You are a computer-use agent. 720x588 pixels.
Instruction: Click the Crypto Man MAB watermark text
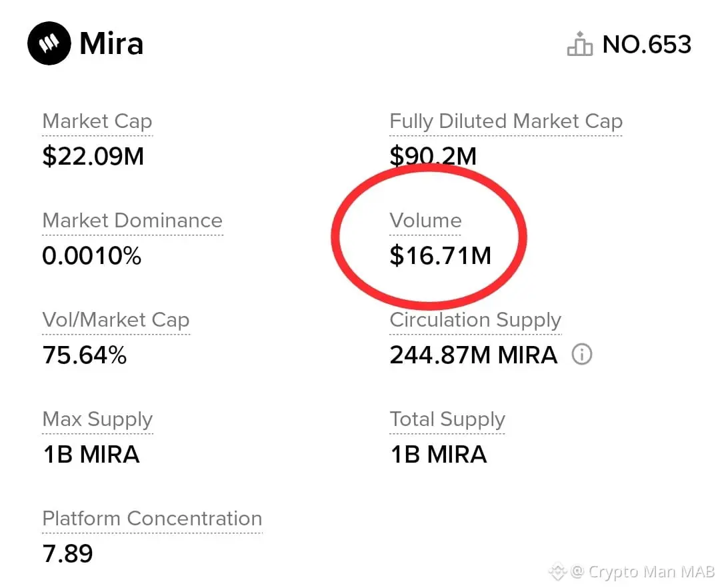pos(644,572)
